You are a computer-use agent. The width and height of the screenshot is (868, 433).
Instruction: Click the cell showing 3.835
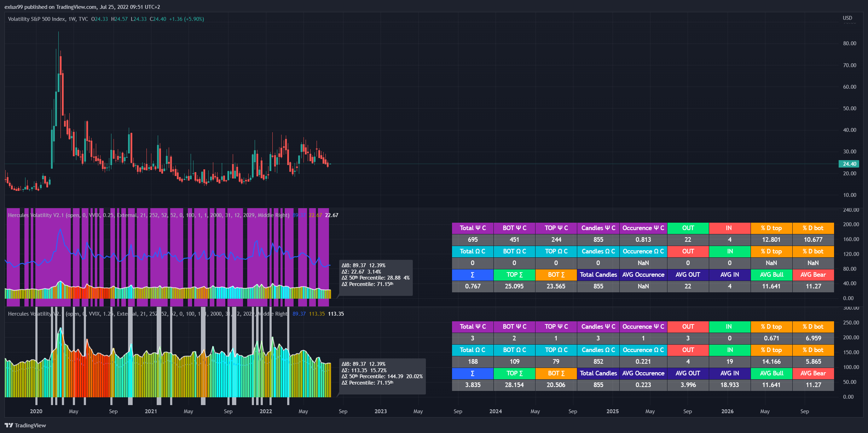tap(472, 385)
